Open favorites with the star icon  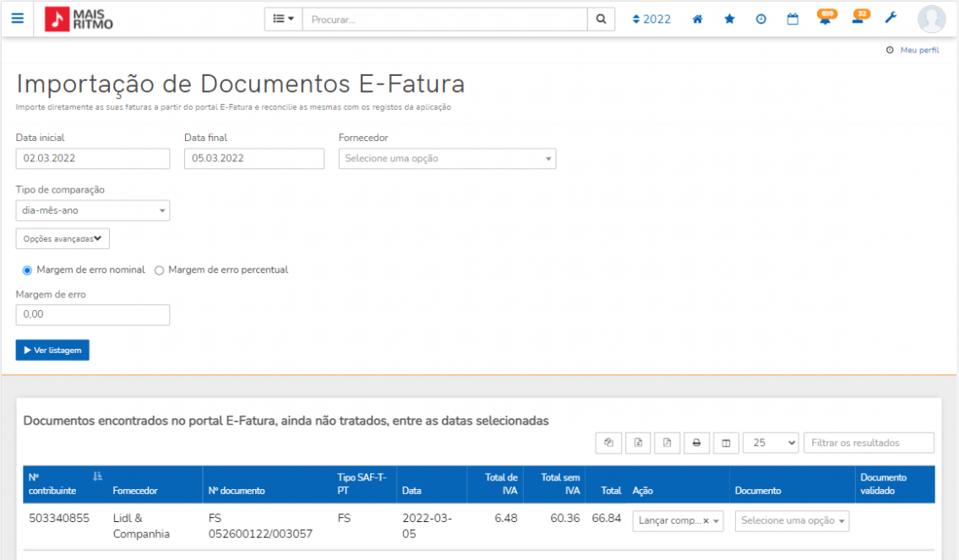(x=729, y=19)
